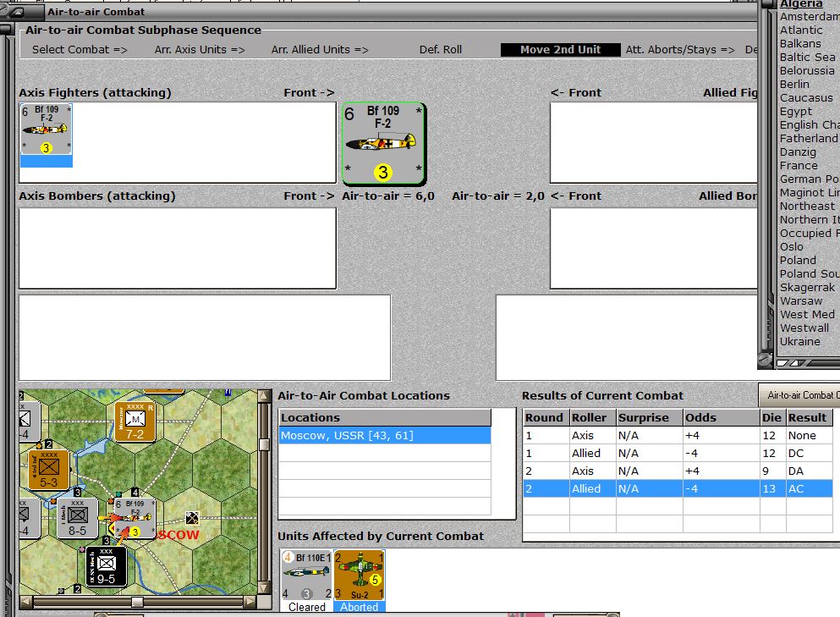Viewport: 840px width, 617px height.
Task: Choose Caucasus in the map list
Action: 806,97
